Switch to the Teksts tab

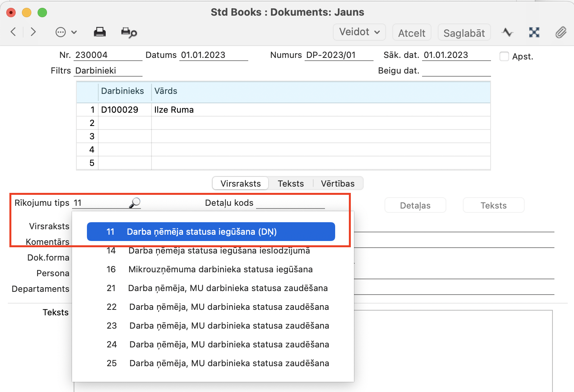pos(291,183)
